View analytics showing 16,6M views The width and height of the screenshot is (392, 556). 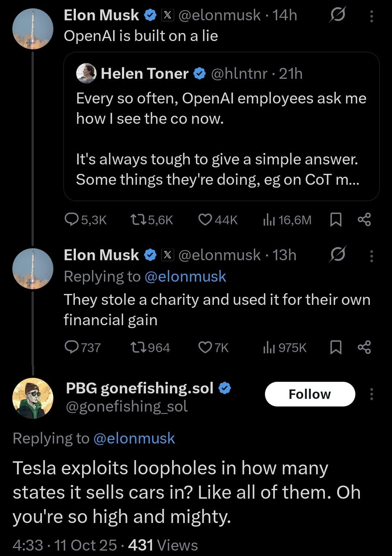point(269,220)
